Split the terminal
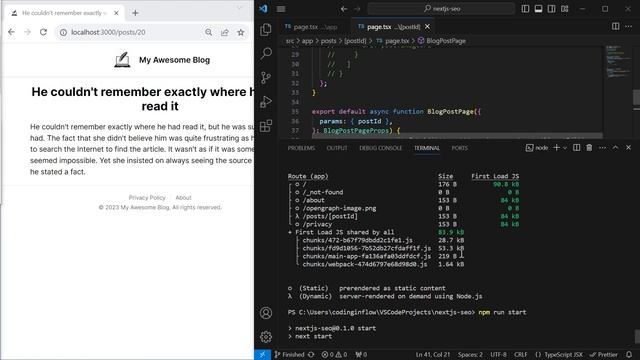Image resolution: width=640 pixels, height=360 pixels. pos(576,148)
